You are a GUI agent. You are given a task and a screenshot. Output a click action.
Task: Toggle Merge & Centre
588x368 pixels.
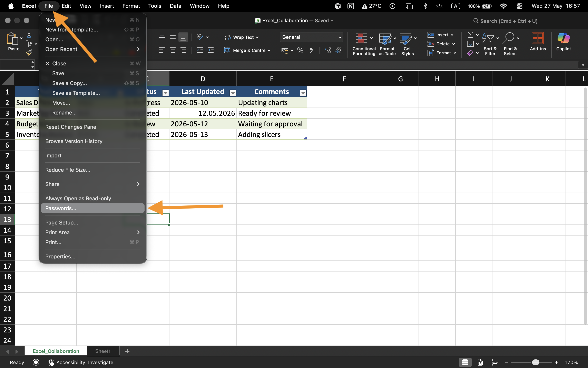point(247,50)
